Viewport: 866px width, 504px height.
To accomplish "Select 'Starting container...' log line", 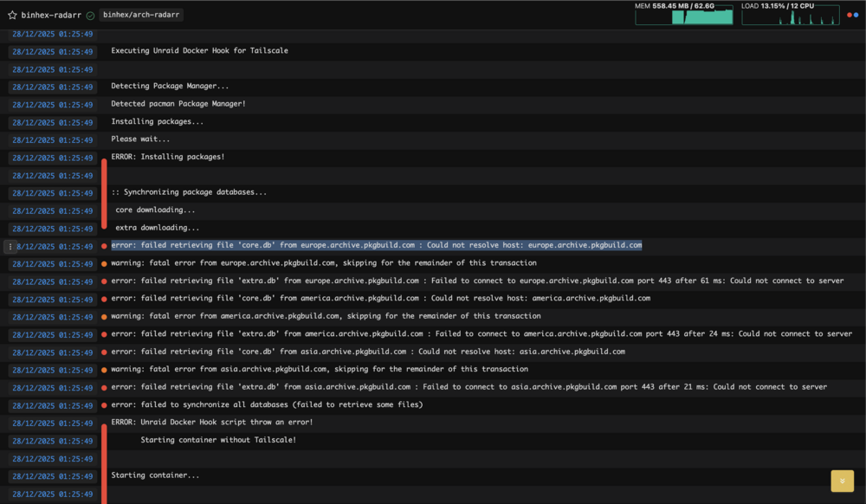I will pyautogui.click(x=155, y=475).
